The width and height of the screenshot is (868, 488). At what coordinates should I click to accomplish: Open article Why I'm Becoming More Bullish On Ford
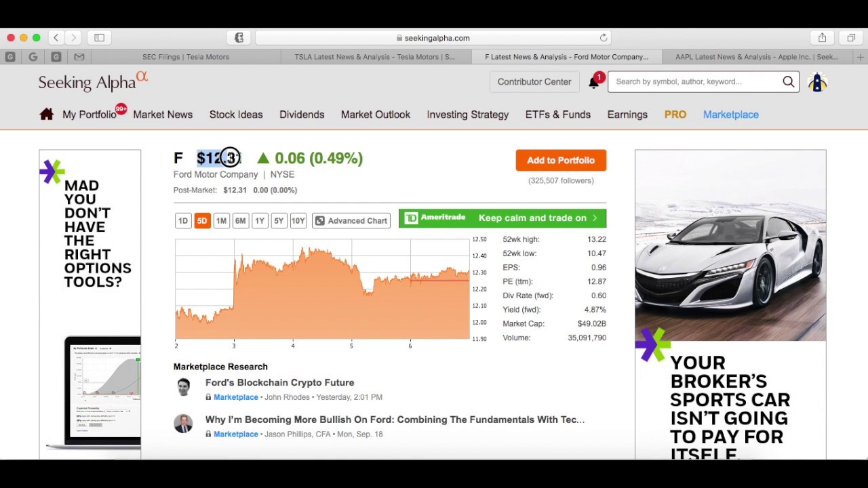(x=395, y=420)
